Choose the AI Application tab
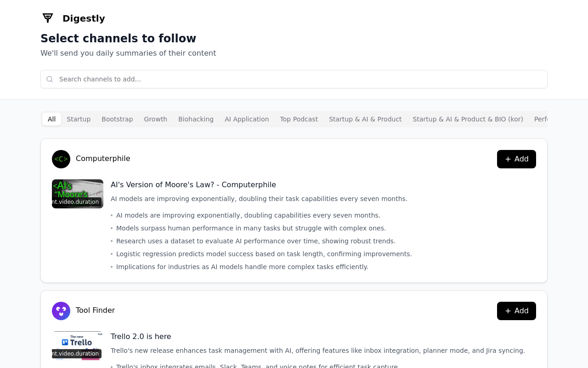This screenshot has height=368, width=588. point(247,119)
